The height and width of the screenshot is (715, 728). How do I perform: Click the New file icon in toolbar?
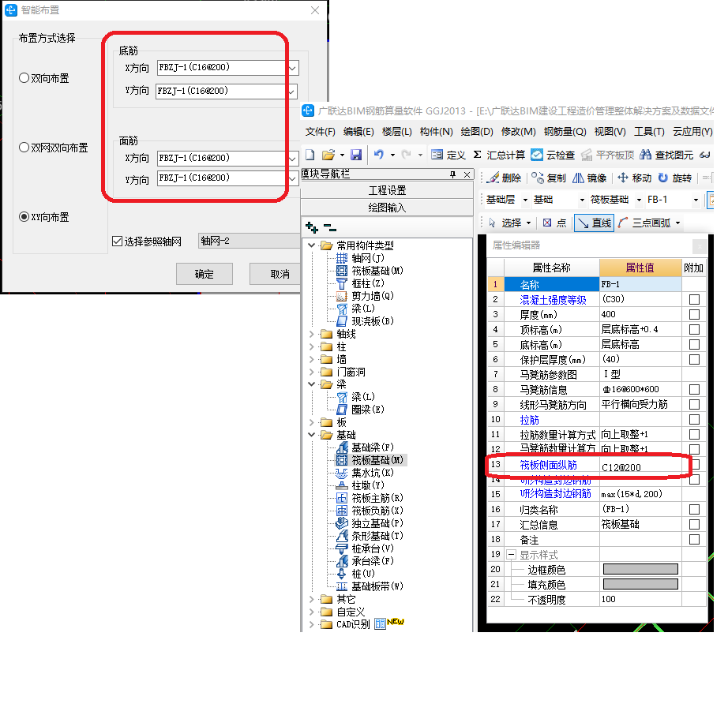[x=310, y=155]
